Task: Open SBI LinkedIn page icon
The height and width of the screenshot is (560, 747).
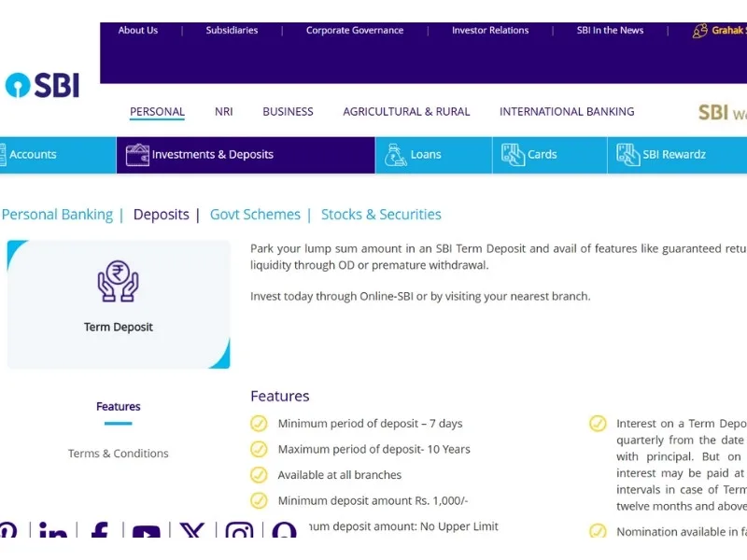Action: point(52,530)
